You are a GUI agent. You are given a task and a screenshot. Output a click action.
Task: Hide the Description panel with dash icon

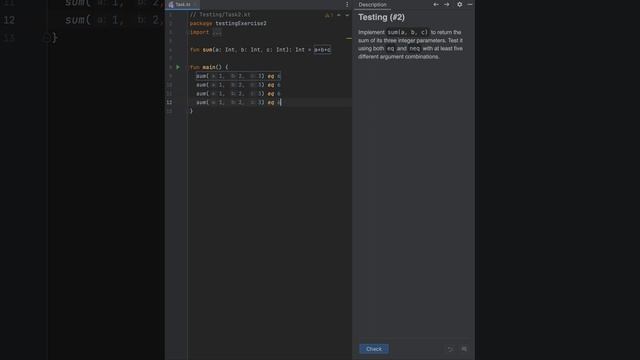[x=470, y=4]
